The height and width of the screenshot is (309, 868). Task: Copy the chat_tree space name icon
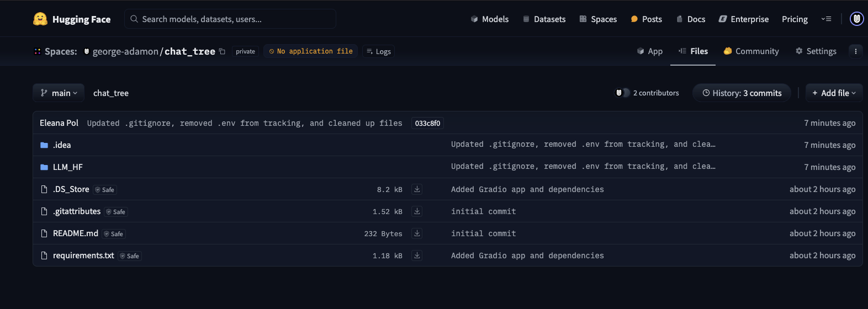[x=222, y=51]
